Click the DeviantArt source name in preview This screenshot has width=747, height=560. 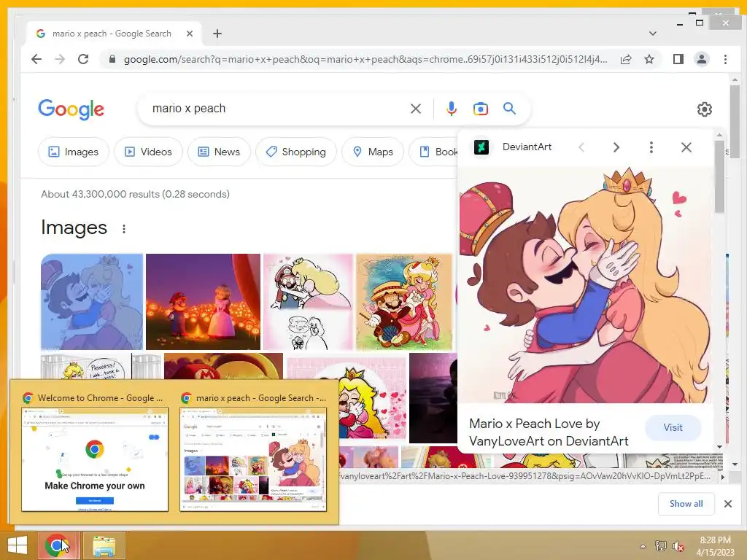pyautogui.click(x=527, y=147)
